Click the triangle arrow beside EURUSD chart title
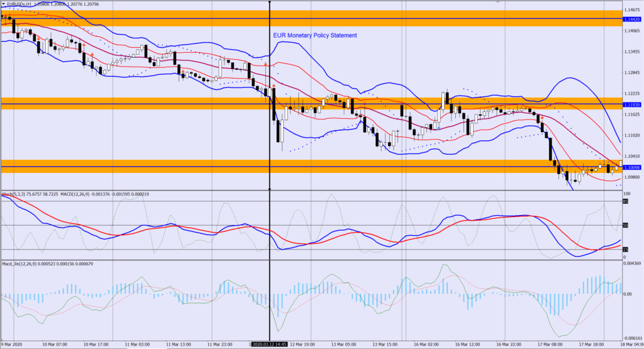 click(x=4, y=4)
